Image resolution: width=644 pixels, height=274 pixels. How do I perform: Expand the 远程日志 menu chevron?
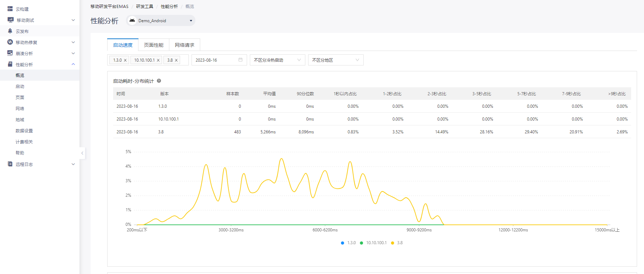coord(73,164)
